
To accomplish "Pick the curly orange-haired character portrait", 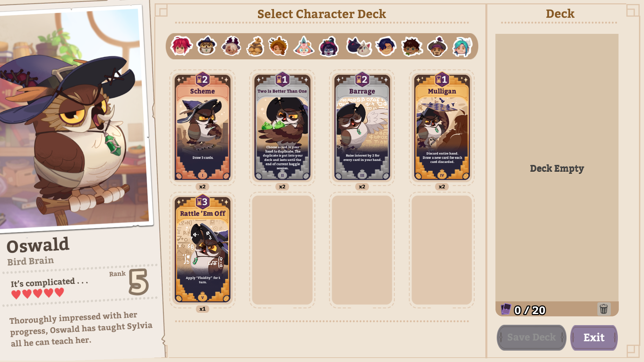I will tap(278, 46).
